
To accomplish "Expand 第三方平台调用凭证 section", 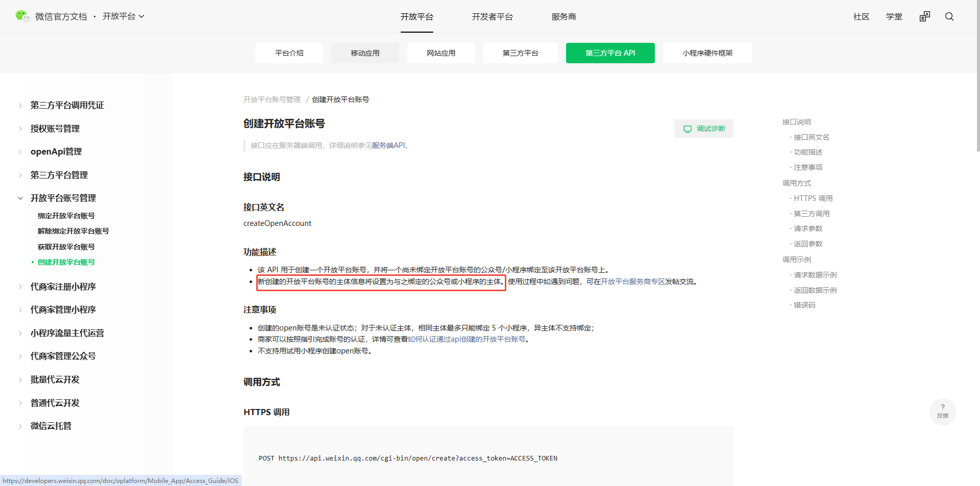I will [x=67, y=105].
